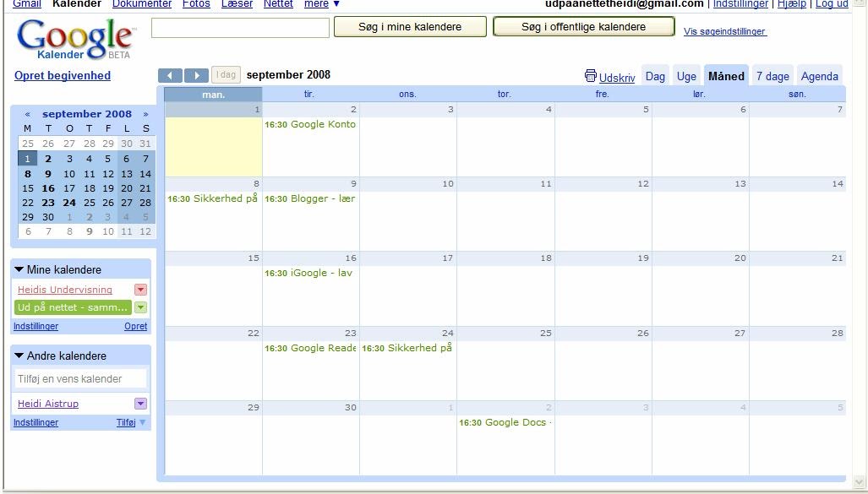Select day 24 in the mini calendar

pos(69,203)
